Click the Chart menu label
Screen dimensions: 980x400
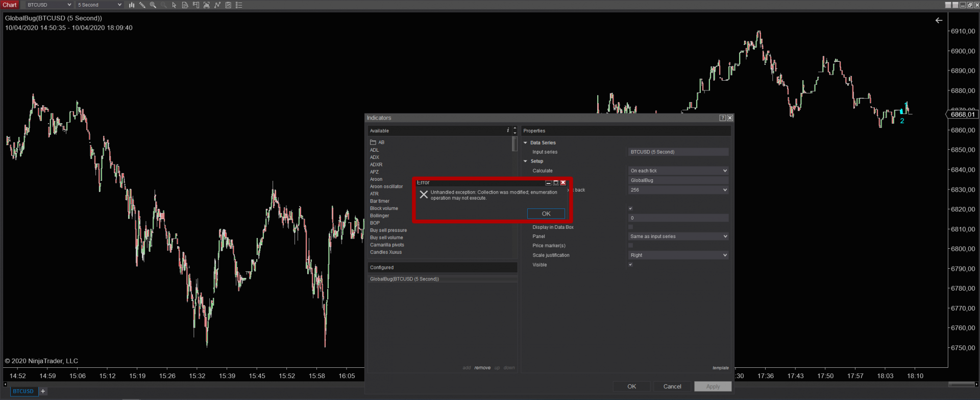coord(10,5)
